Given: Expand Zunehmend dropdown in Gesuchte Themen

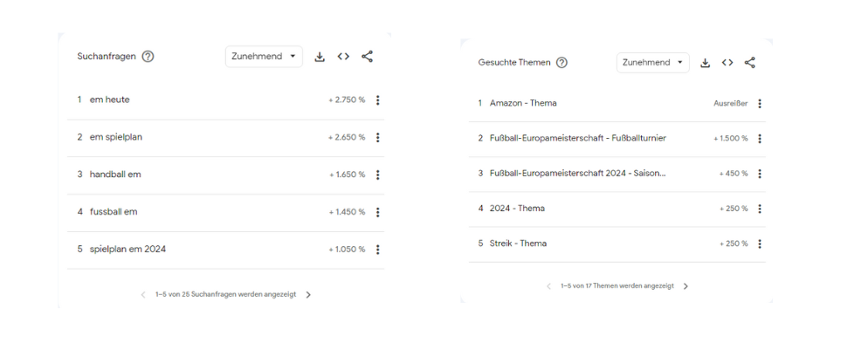Looking at the screenshot, I should [x=653, y=63].
